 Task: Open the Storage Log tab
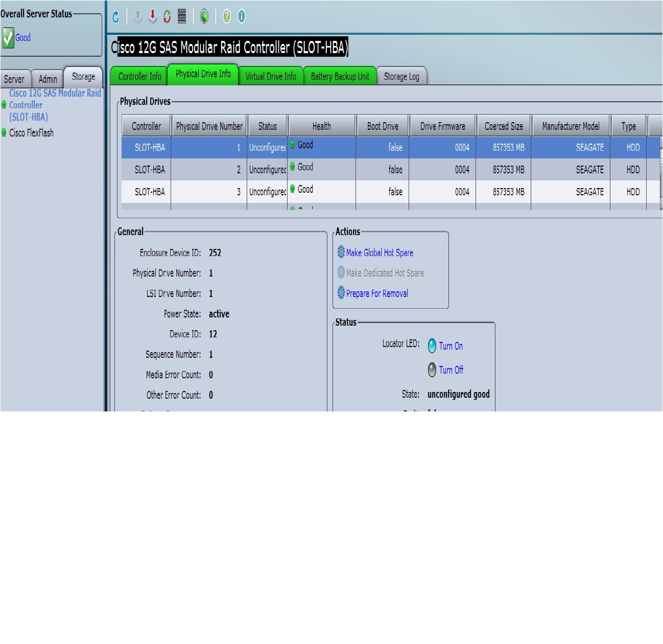pos(401,76)
